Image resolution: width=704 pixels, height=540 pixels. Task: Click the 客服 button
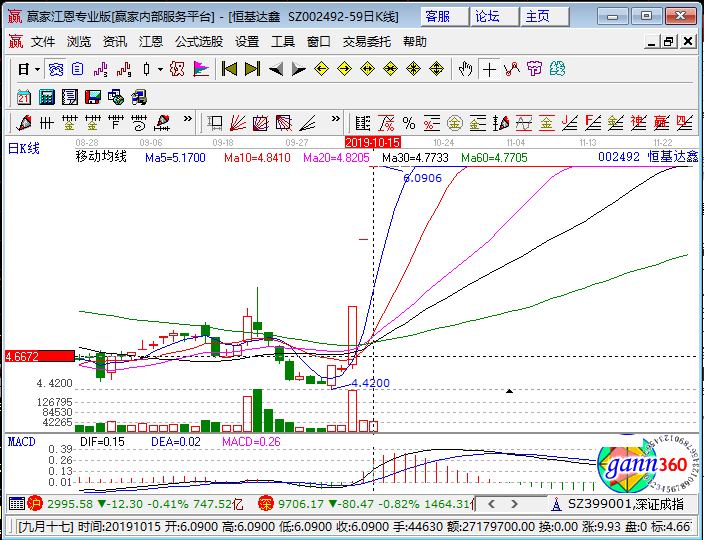point(444,17)
